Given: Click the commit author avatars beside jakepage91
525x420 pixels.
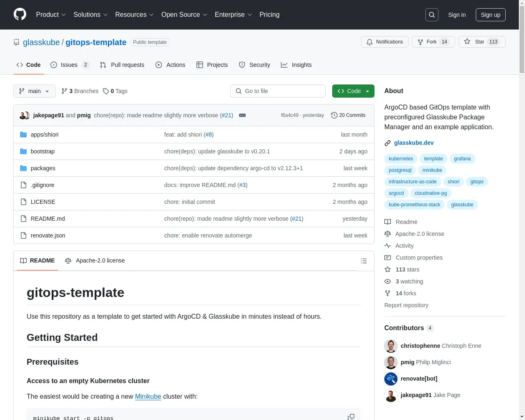Looking at the screenshot, I should [x=25, y=115].
